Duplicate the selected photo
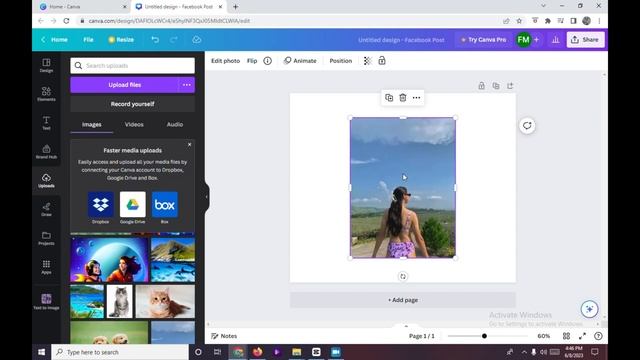This screenshot has height=360, width=640. (x=389, y=98)
